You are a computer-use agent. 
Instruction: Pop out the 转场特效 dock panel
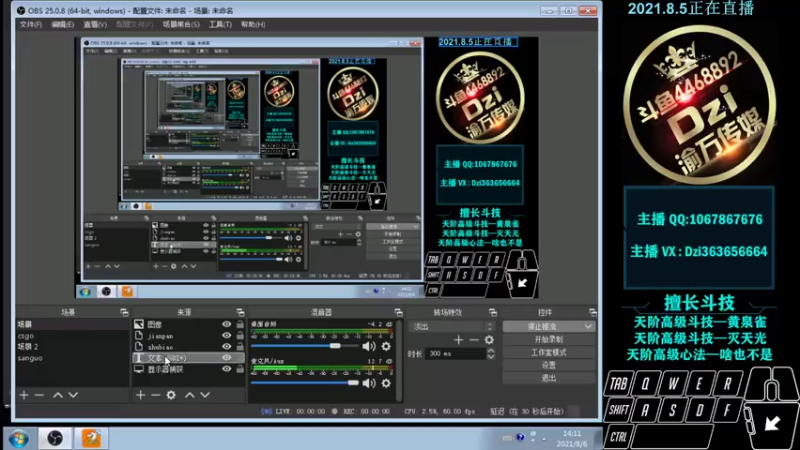pos(493,312)
